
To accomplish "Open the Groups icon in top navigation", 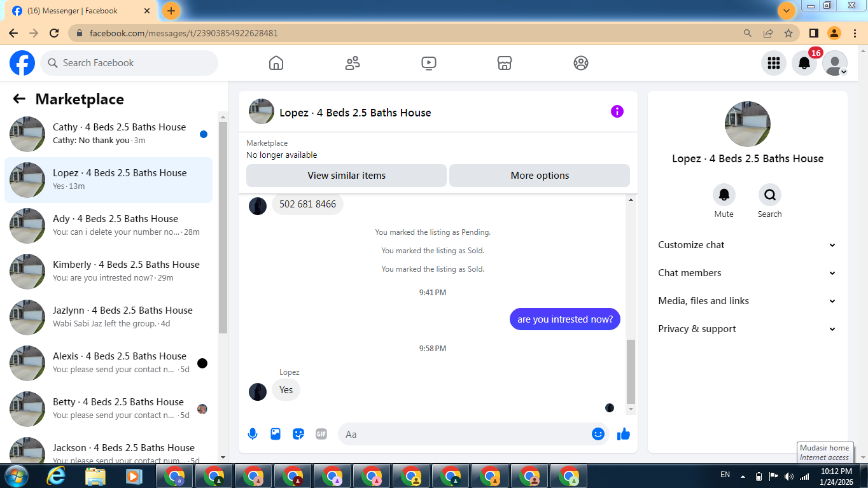I will pos(581,63).
